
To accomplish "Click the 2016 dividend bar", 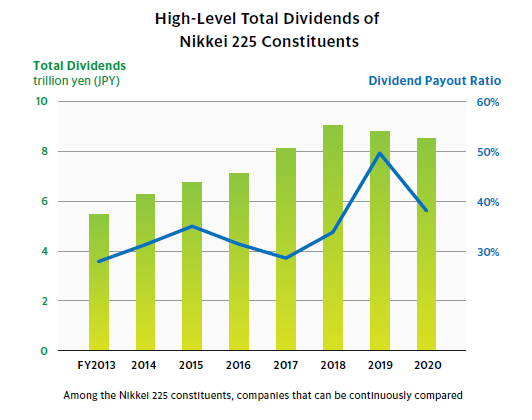I will [x=239, y=262].
